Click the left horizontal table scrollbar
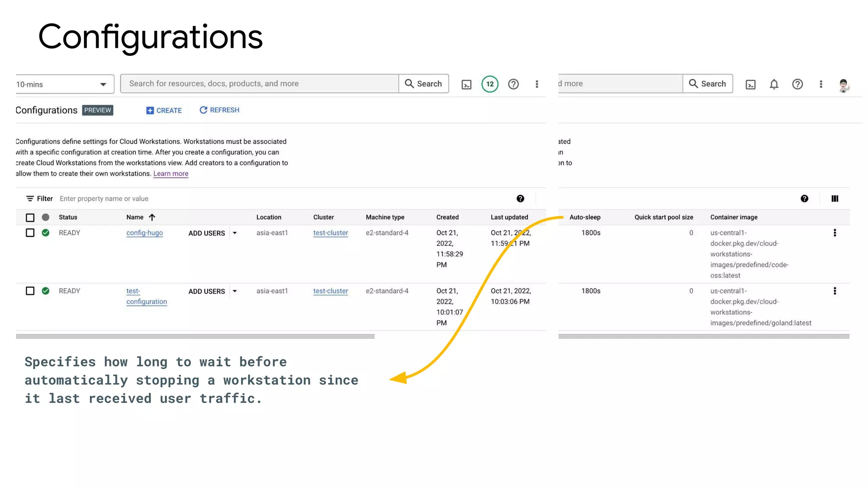 (x=195, y=336)
